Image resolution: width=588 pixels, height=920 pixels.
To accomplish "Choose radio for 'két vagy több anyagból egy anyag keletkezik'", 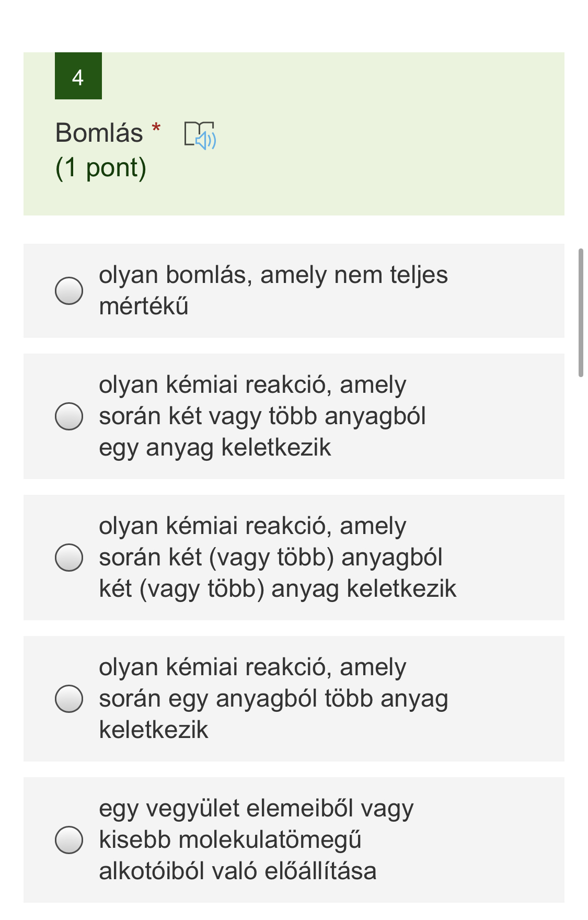I will pos(69,416).
